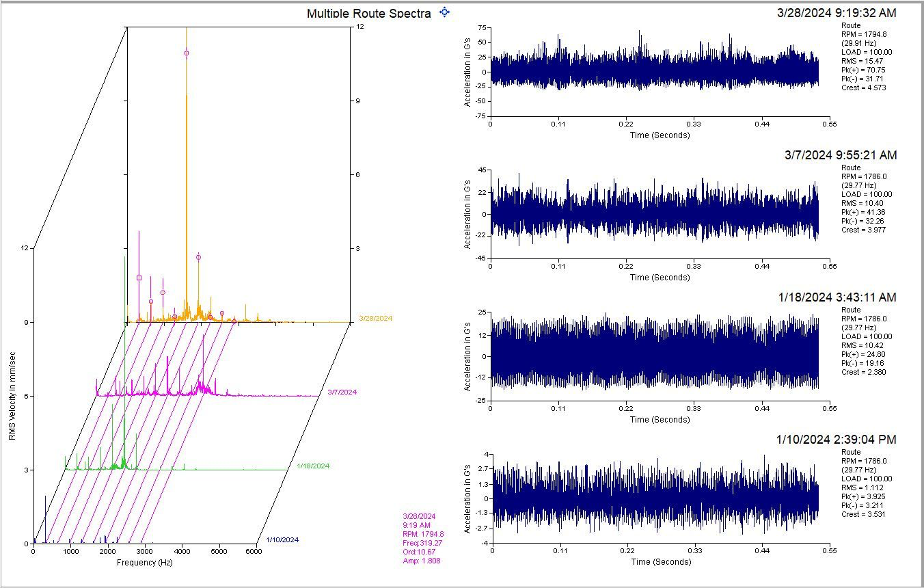The height and width of the screenshot is (588, 924).
Task: Click the Ord:10.67 cursor readout
Action: point(419,552)
